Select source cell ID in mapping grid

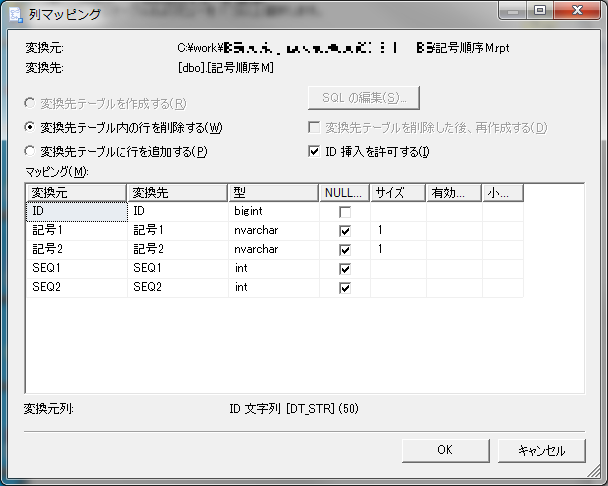click(77, 212)
